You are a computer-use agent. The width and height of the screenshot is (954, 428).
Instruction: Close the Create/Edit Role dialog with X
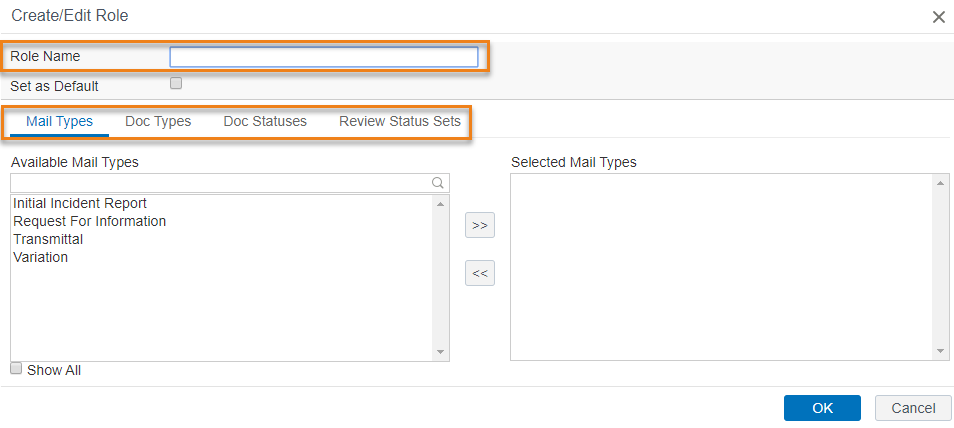(939, 17)
